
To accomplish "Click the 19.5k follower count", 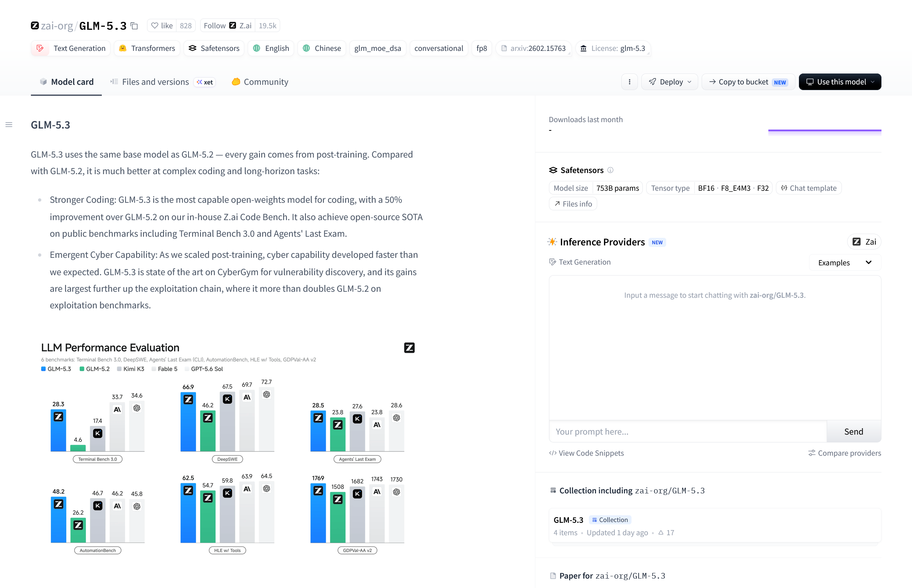I will click(x=267, y=26).
